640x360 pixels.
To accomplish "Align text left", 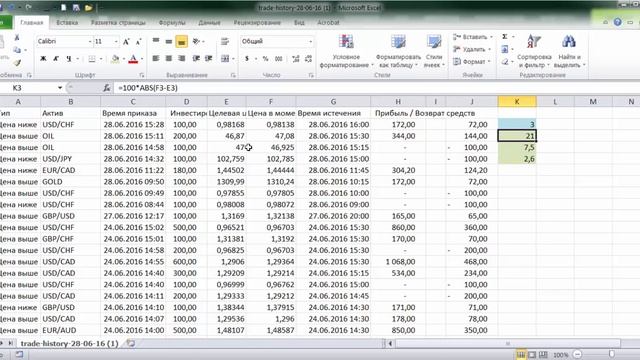I will 156,59.
